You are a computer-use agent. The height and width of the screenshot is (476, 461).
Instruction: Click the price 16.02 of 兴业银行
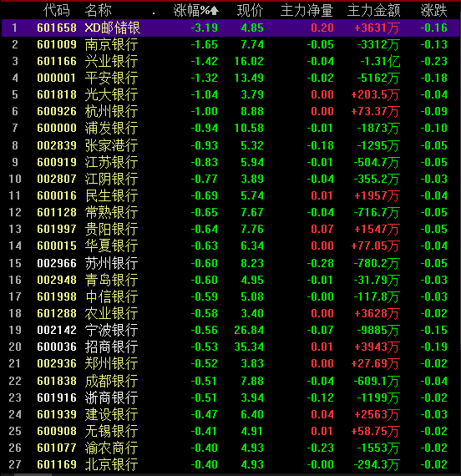pos(249,61)
